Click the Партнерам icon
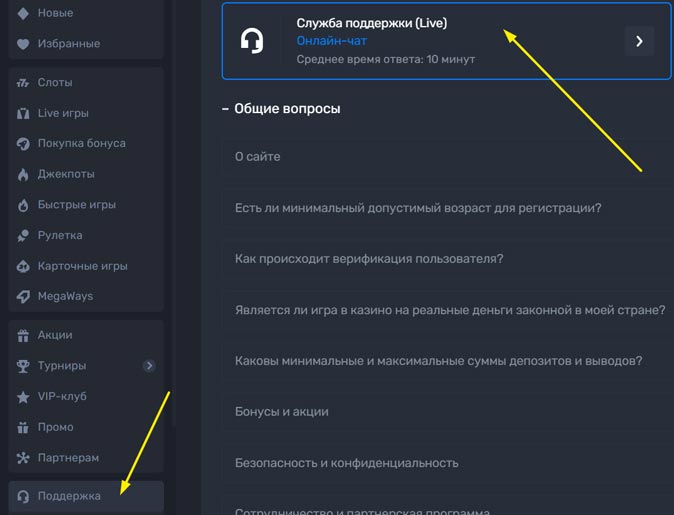The width and height of the screenshot is (674, 515). [x=23, y=458]
